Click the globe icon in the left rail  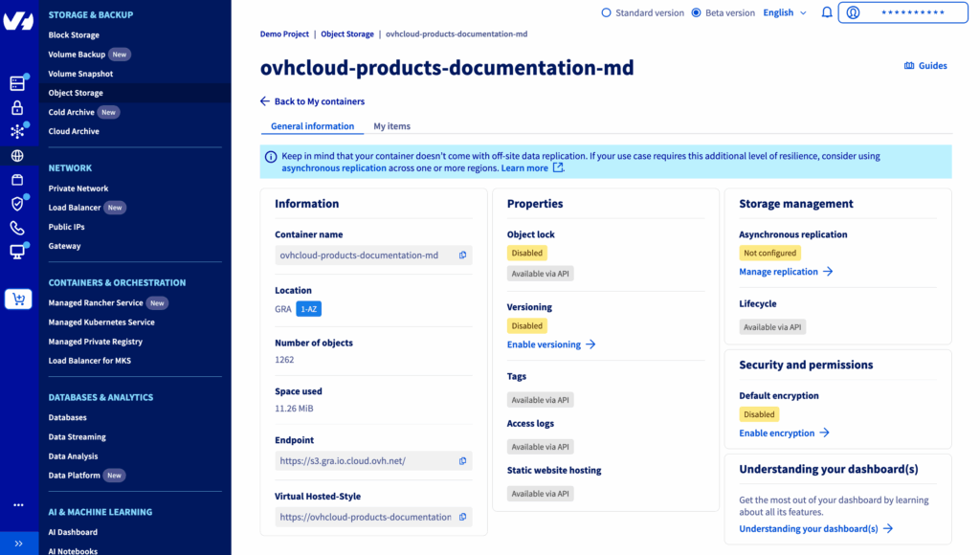(17, 156)
